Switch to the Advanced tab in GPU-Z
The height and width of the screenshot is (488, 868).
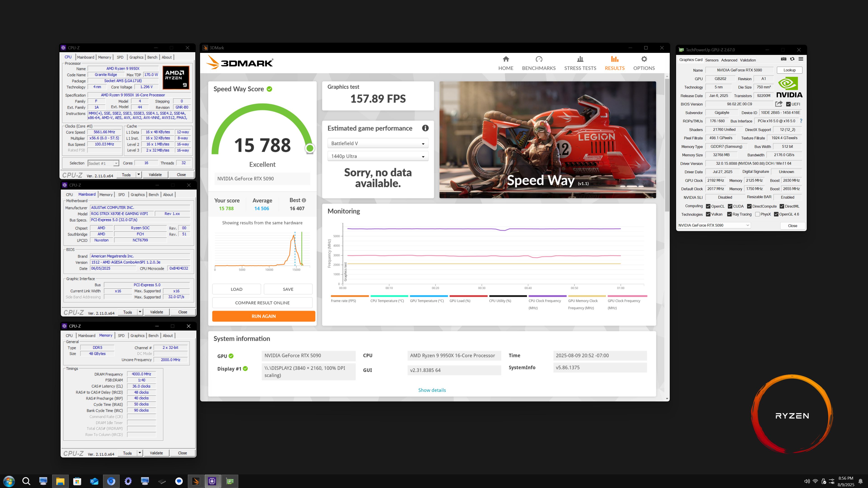(729, 60)
